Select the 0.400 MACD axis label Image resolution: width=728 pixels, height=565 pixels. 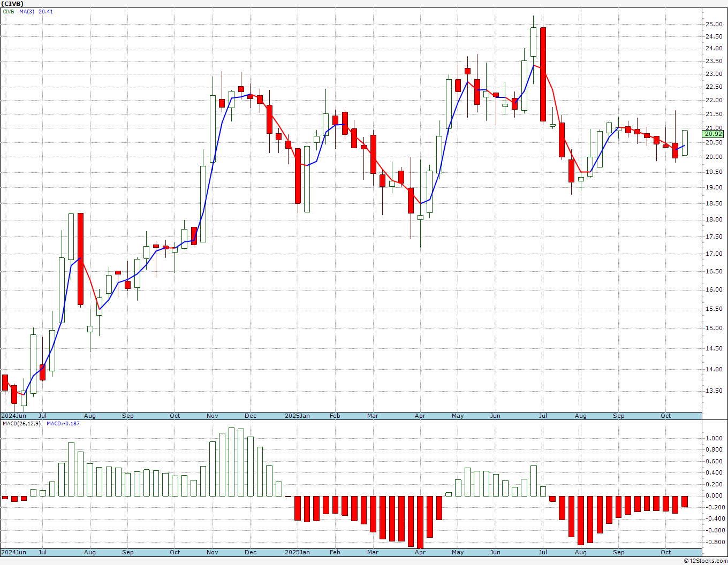[715, 472]
